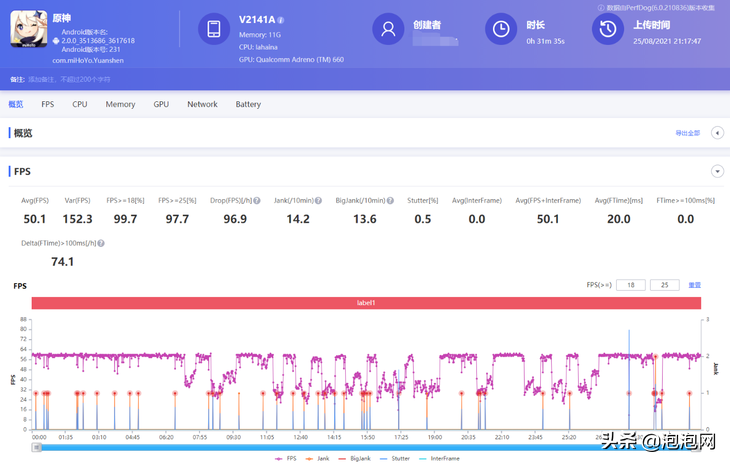The image size is (730, 464).
Task: Click the Memory: 11G device text
Action: click(x=260, y=35)
